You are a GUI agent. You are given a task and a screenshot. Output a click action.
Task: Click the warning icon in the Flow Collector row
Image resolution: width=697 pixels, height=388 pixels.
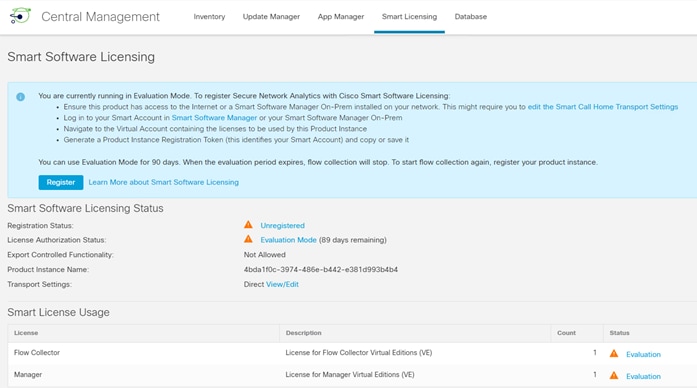coord(614,353)
